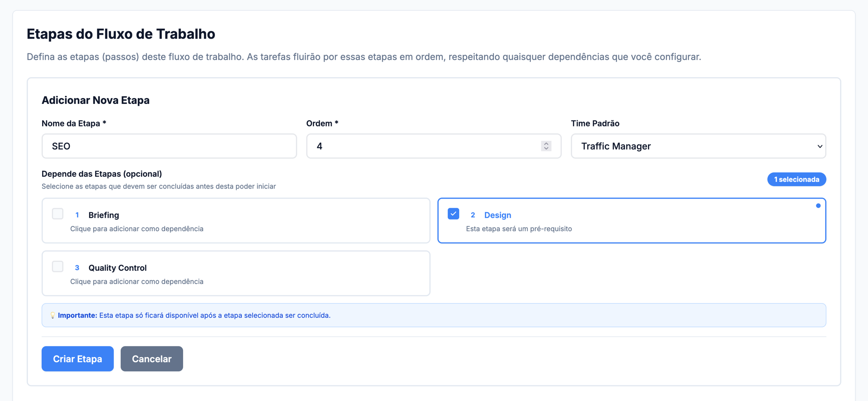
Task: Check the Briefing dependency checkbox
Action: 58,214
